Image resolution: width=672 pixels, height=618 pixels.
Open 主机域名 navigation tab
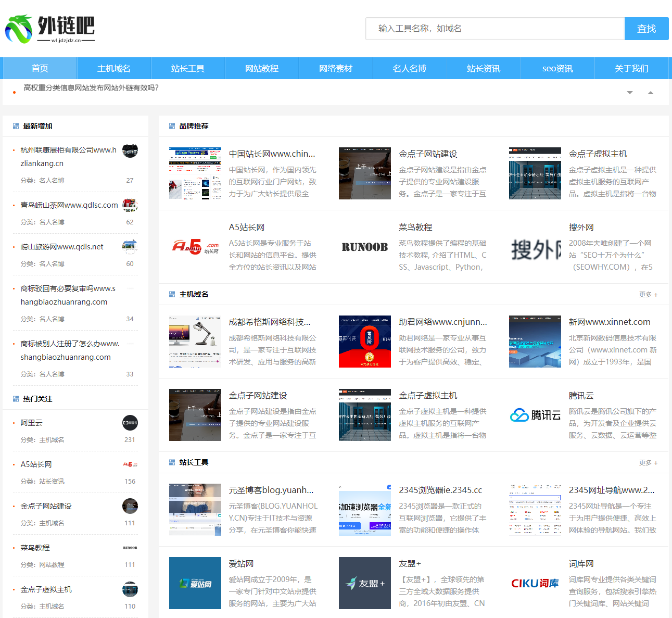coord(114,68)
